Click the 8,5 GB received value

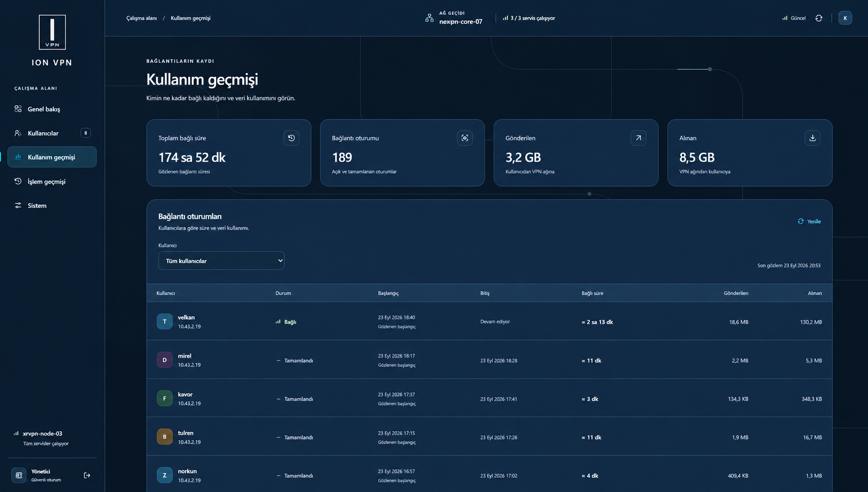(x=697, y=157)
